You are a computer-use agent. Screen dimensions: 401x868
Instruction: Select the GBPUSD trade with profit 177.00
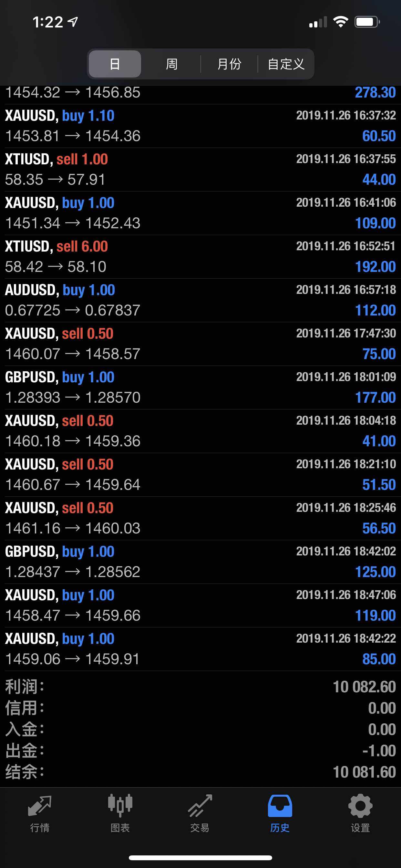coord(200,387)
